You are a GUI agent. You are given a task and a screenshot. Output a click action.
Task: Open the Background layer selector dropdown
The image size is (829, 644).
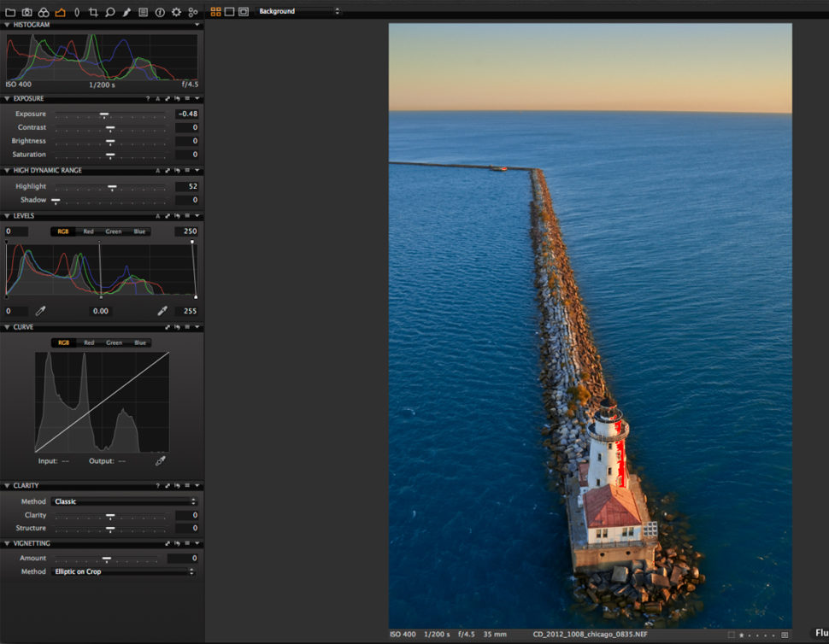[299, 11]
